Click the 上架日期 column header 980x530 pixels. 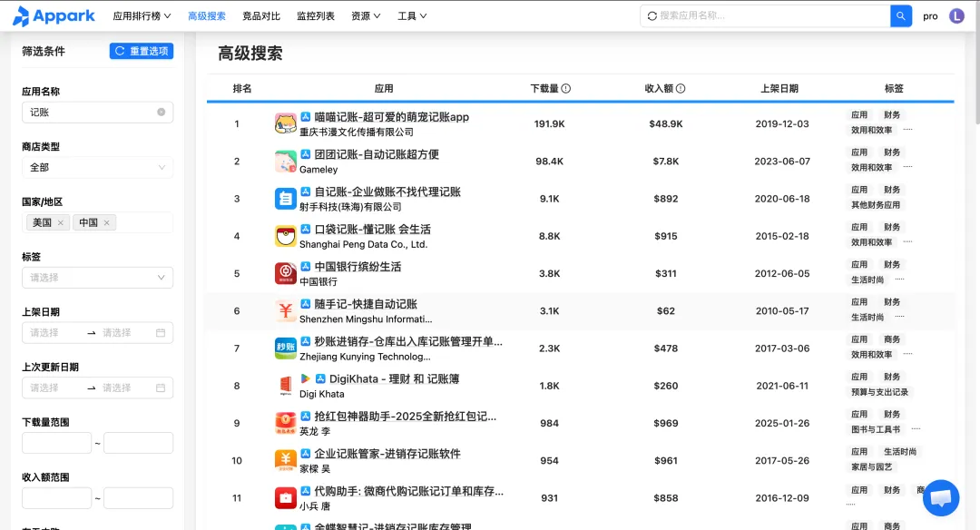779,89
